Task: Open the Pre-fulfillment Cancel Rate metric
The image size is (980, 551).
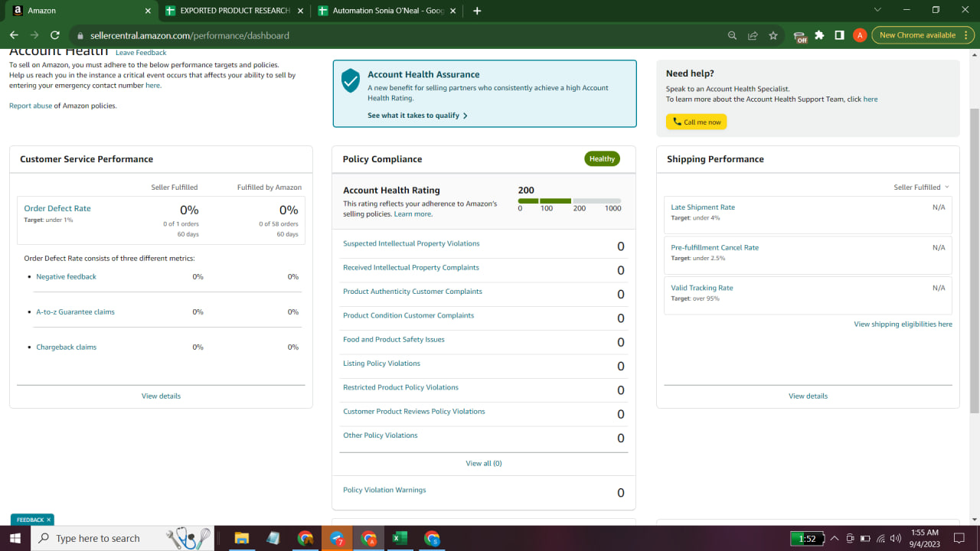Action: (x=715, y=248)
